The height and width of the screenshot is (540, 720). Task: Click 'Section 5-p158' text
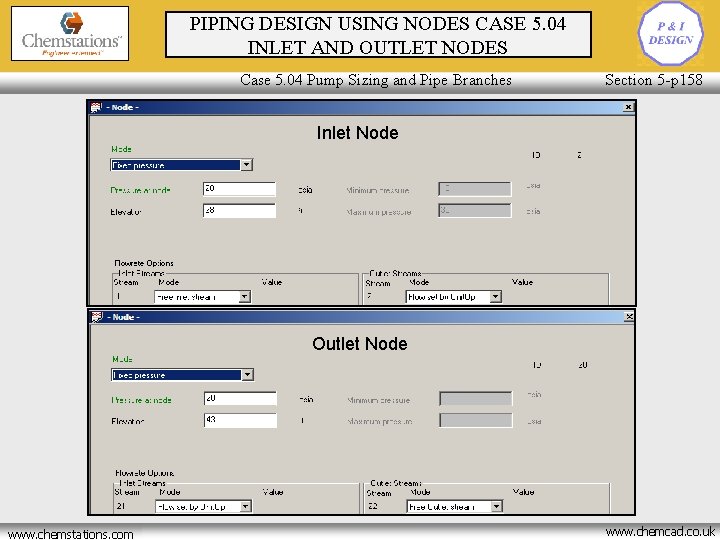pyautogui.click(x=653, y=80)
